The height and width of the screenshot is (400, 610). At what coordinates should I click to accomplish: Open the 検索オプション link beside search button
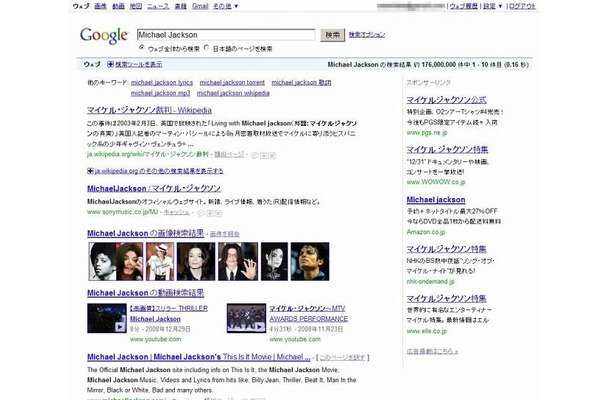367,35
